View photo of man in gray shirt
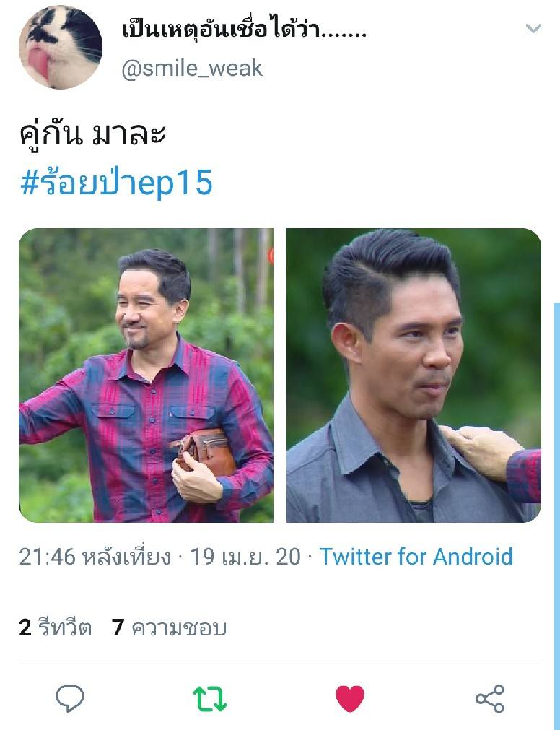 pyautogui.click(x=414, y=375)
